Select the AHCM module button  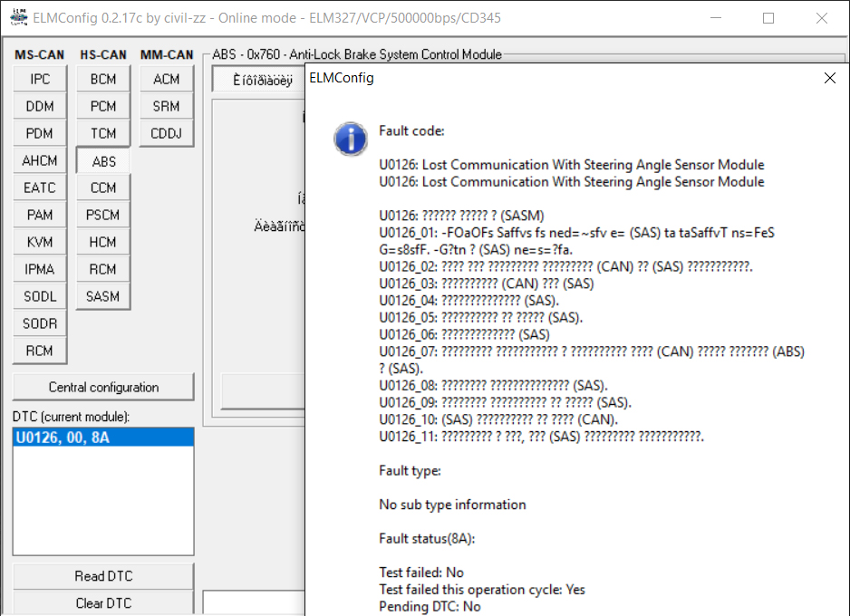tap(40, 161)
